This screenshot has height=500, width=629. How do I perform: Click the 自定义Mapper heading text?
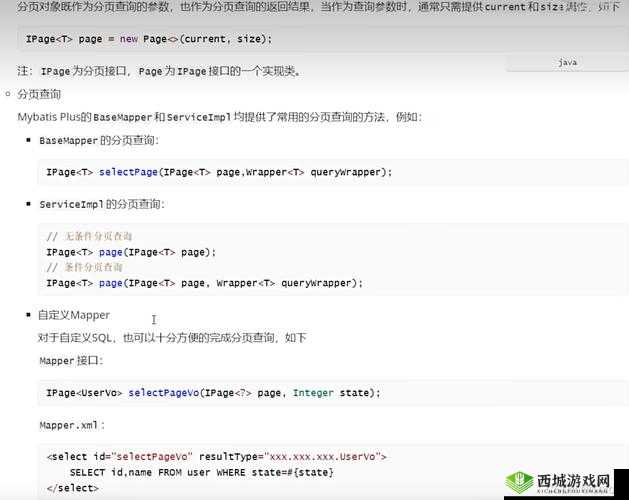coord(74,315)
